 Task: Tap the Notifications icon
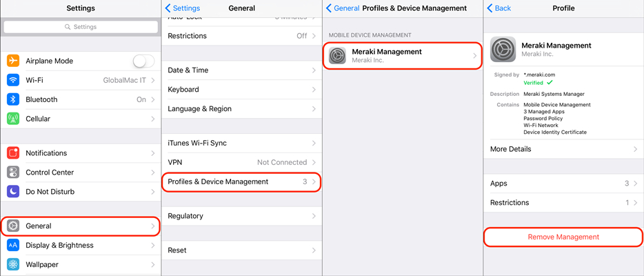pos(13,153)
